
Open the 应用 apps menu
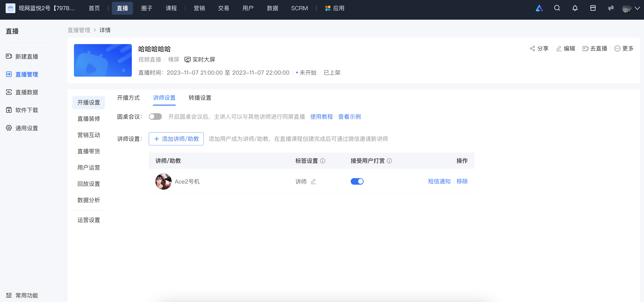(x=334, y=8)
